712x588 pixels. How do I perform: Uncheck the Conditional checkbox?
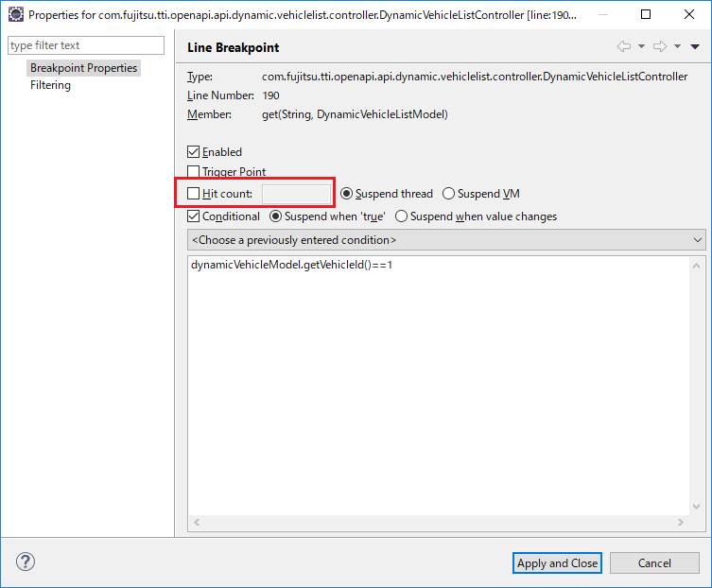pos(194,216)
